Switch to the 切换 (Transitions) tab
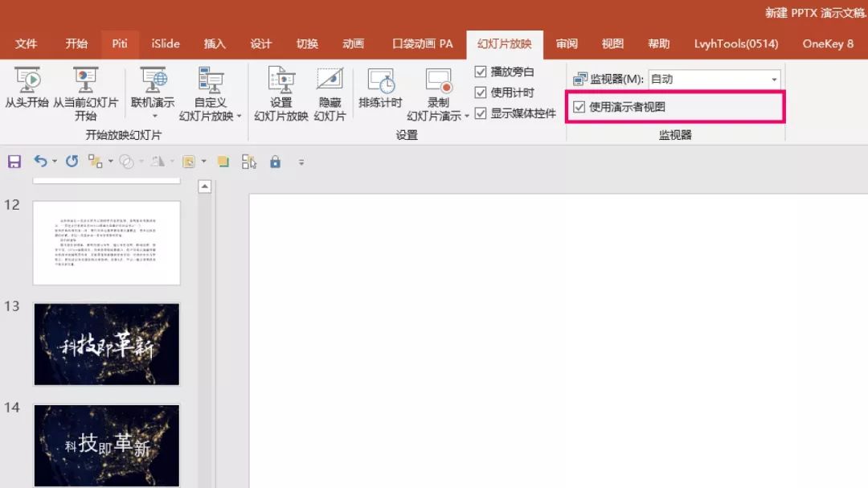 click(307, 43)
